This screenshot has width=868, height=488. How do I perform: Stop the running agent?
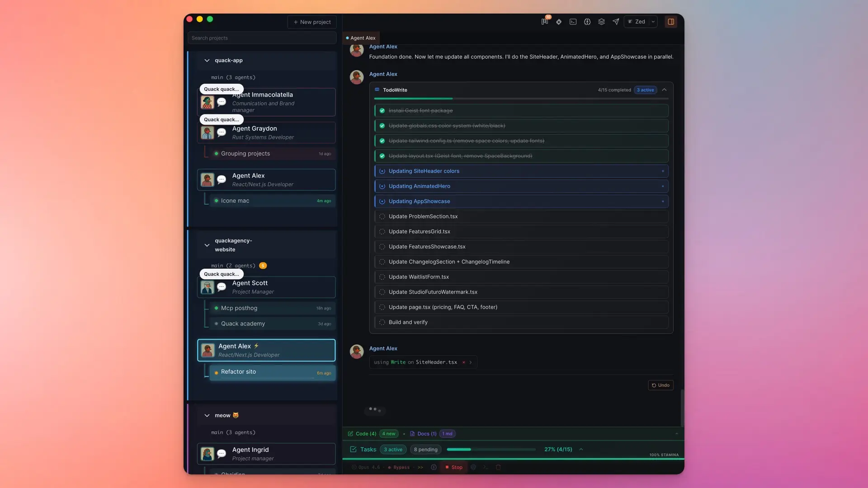point(454,468)
